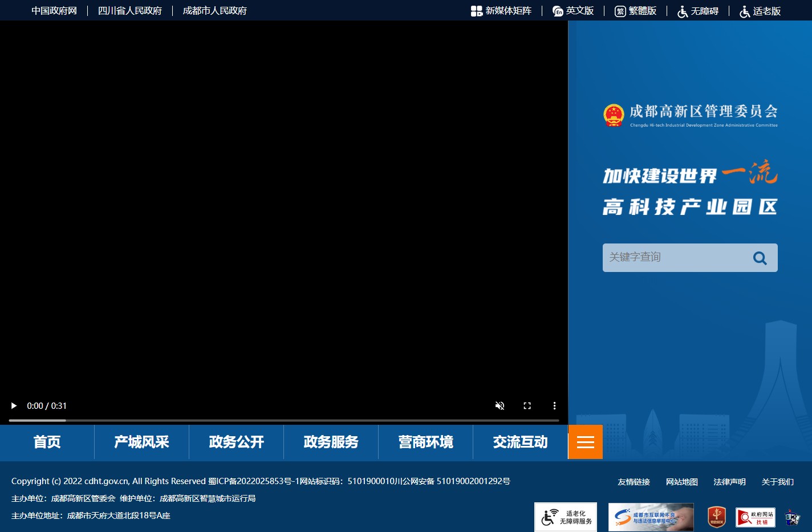The width and height of the screenshot is (812, 532).
Task: Click the 英文版 language icon
Action: point(558,11)
